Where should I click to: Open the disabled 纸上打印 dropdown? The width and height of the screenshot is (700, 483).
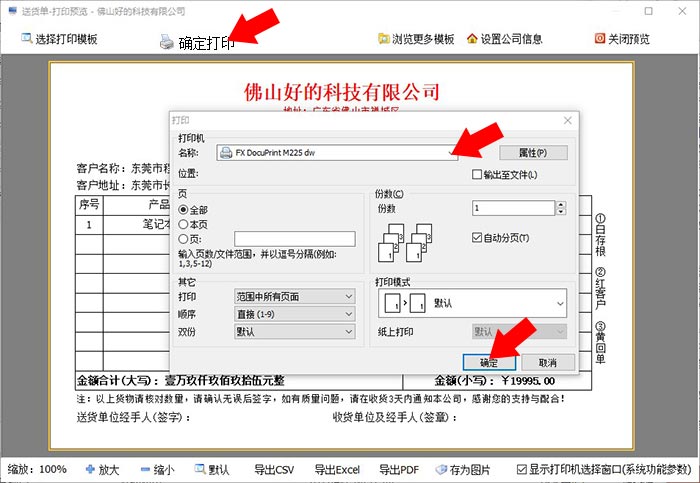pos(519,332)
